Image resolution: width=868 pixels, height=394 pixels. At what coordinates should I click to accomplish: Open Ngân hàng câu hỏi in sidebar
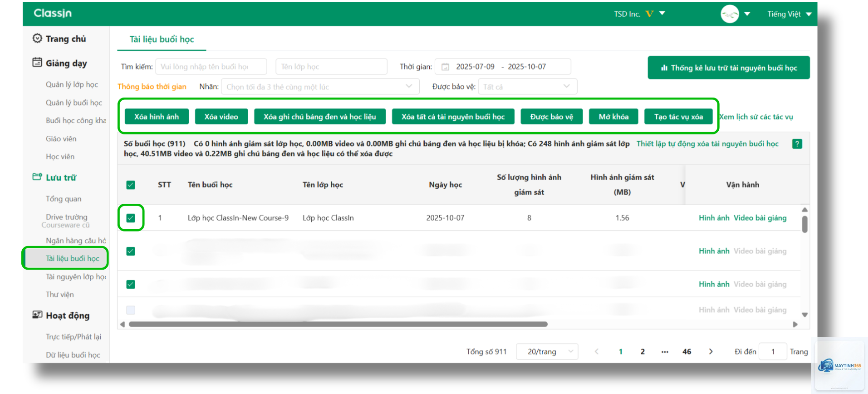point(75,241)
